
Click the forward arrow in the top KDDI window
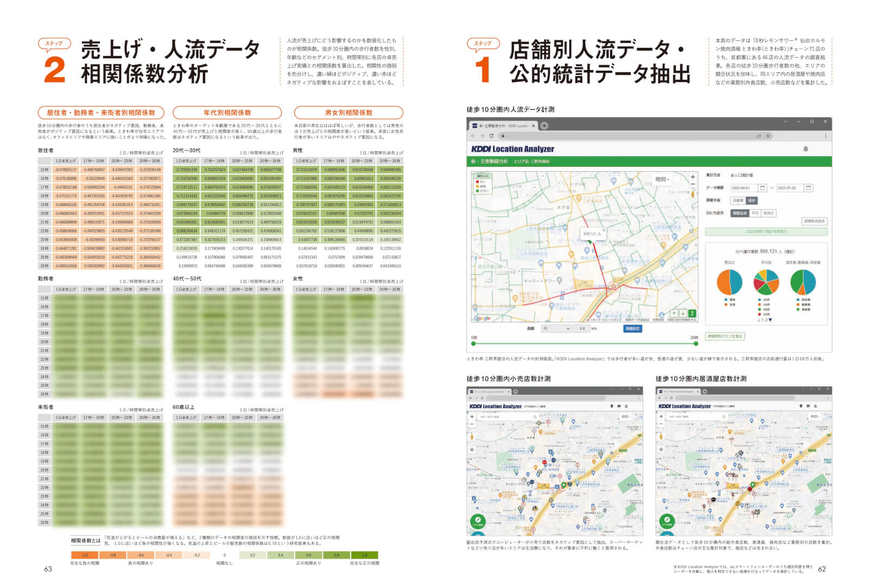coord(482,136)
